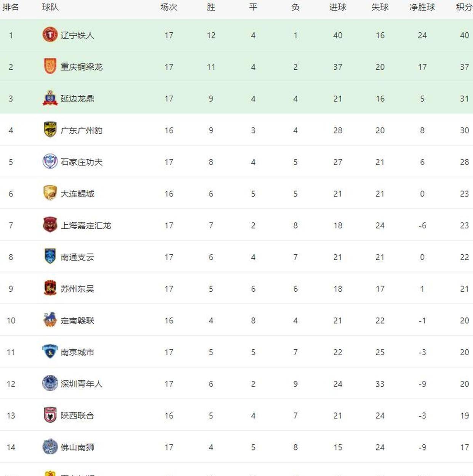The width and height of the screenshot is (473, 476).
Task: Click the 南通支云 team badge
Action: (x=50, y=256)
